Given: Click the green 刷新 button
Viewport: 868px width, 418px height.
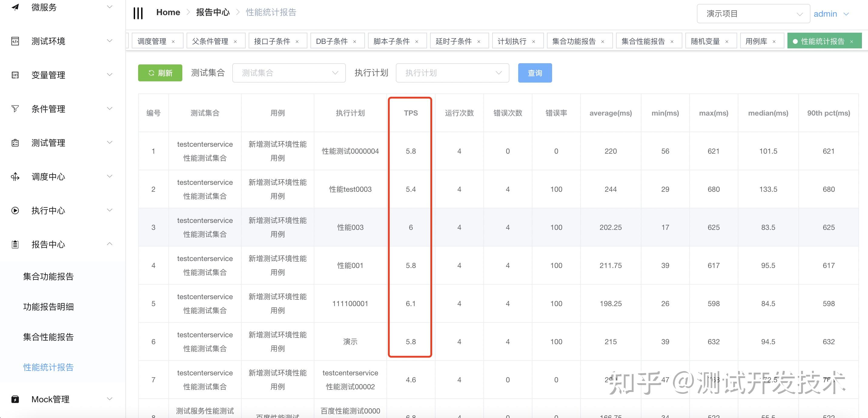Looking at the screenshot, I should pos(160,73).
